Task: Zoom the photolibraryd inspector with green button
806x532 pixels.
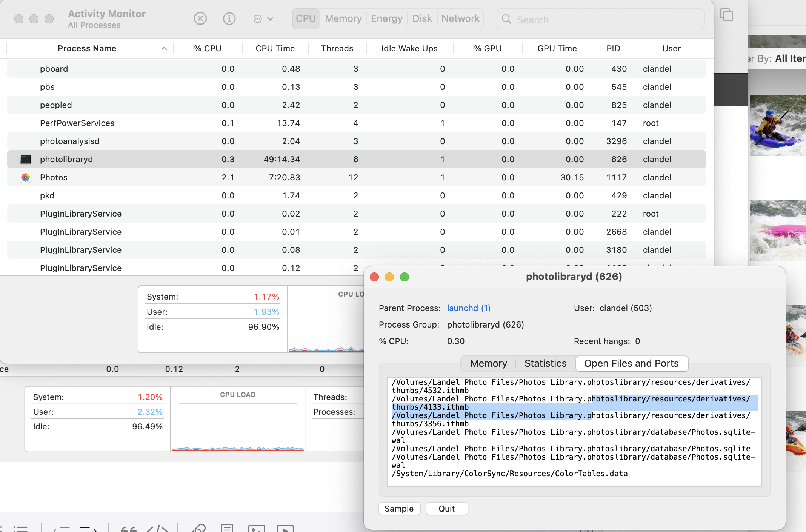Action: tap(405, 277)
